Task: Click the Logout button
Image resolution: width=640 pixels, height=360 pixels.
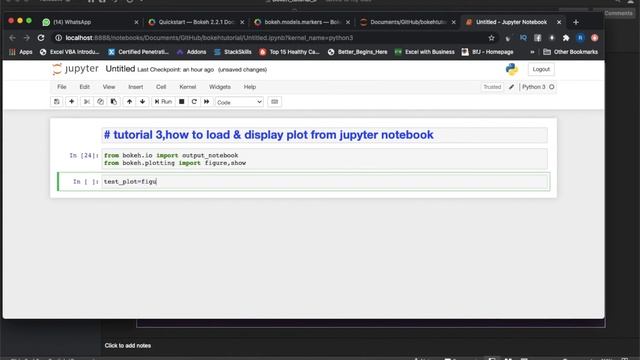Action: 541,69
